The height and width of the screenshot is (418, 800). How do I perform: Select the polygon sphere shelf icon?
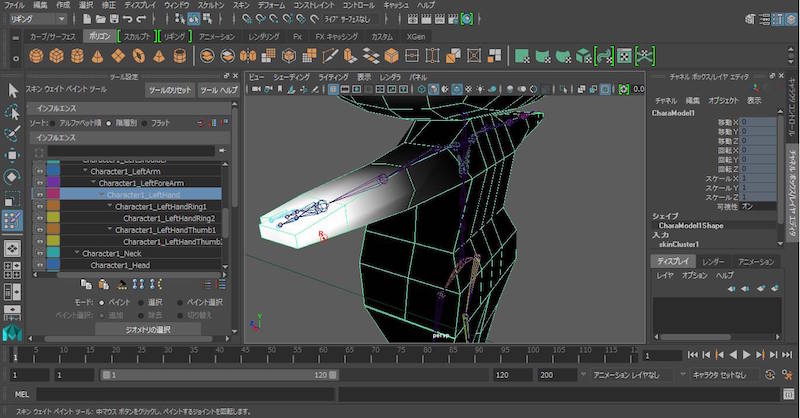pyautogui.click(x=37, y=55)
